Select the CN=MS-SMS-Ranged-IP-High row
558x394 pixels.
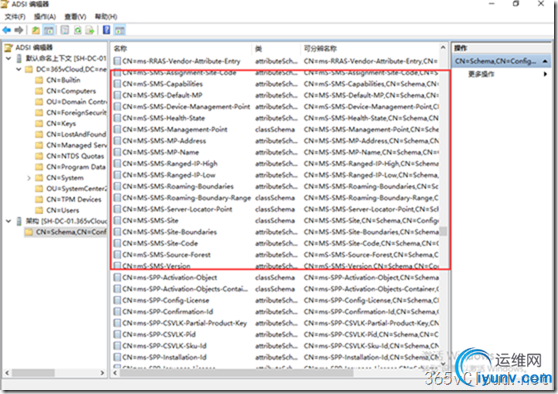pos(276,164)
